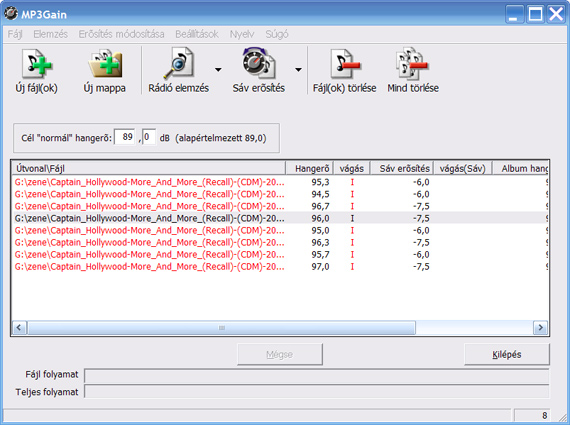Click the MP3Gain title bar app icon
570x425 pixels.
[11, 14]
